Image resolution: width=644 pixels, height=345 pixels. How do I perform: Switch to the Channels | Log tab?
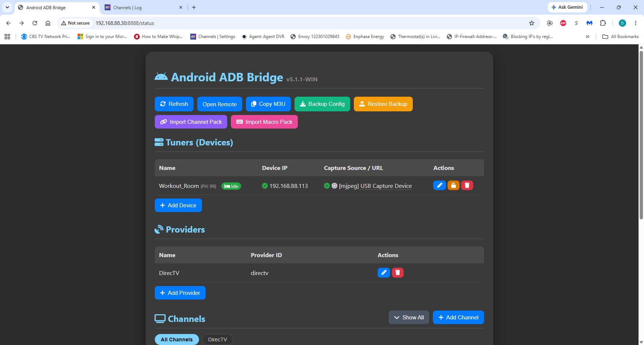click(143, 7)
